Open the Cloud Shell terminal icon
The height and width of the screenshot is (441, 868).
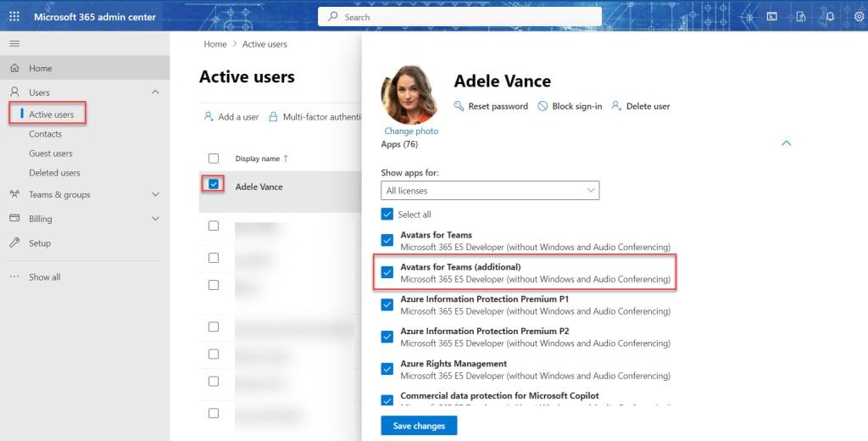tap(771, 17)
